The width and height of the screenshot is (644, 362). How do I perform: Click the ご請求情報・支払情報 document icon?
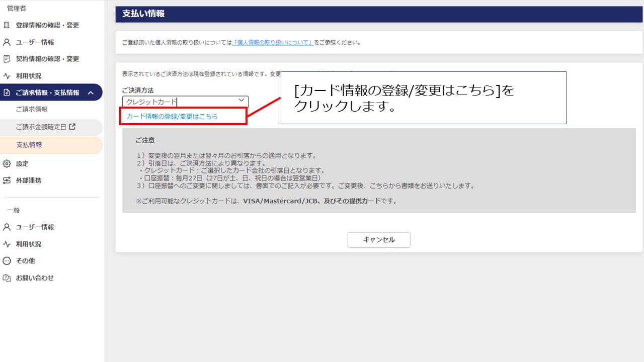[8, 93]
